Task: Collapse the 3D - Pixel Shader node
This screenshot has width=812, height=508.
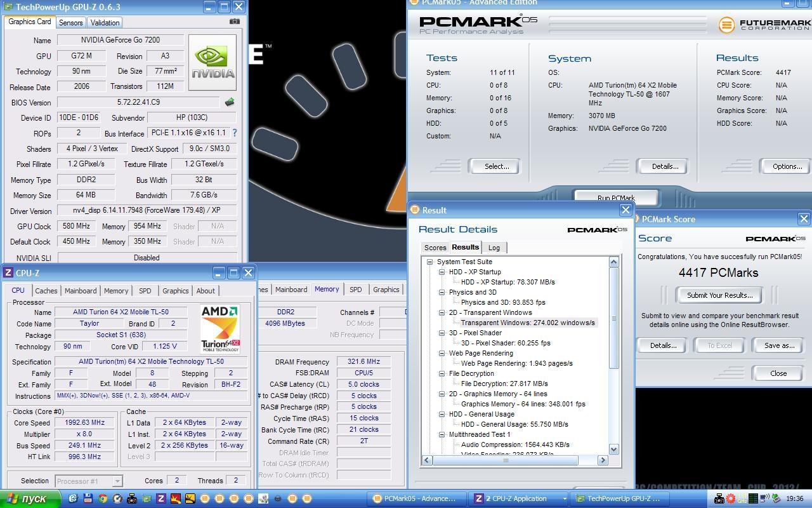Action: tap(442, 333)
